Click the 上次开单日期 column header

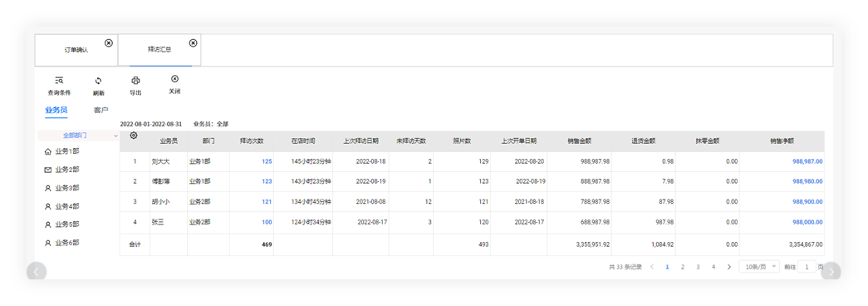coord(518,141)
